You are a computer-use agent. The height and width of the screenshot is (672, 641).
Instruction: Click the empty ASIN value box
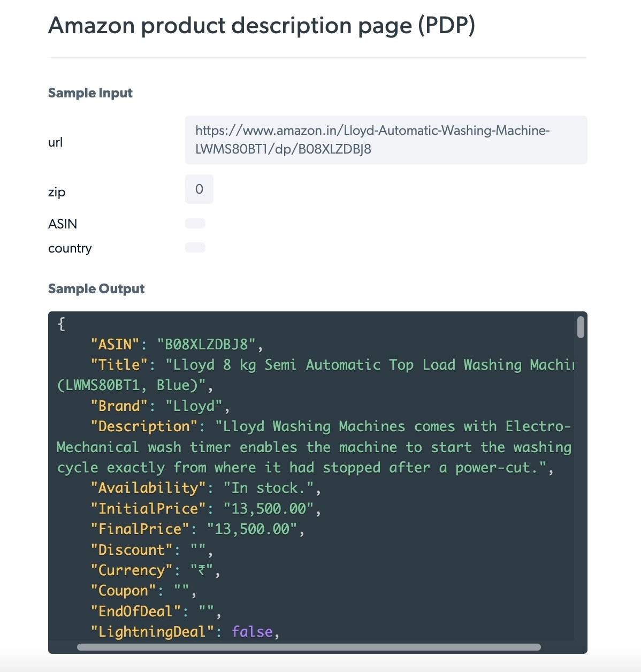(x=195, y=224)
